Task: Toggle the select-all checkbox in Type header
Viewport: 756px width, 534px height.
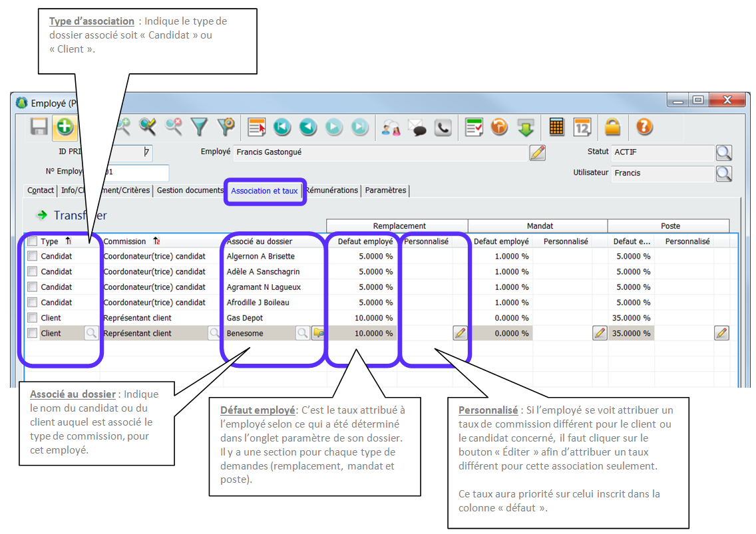Action: click(x=32, y=241)
